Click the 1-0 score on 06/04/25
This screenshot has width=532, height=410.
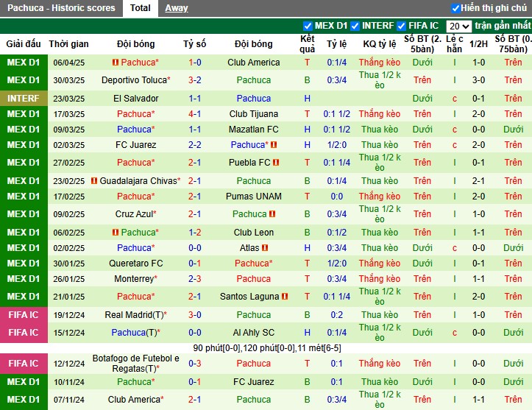195,63
